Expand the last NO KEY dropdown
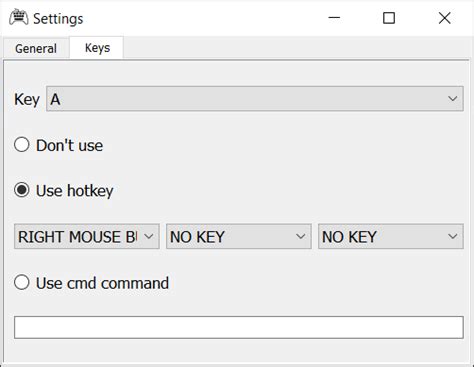This screenshot has height=367, width=474. (391, 236)
